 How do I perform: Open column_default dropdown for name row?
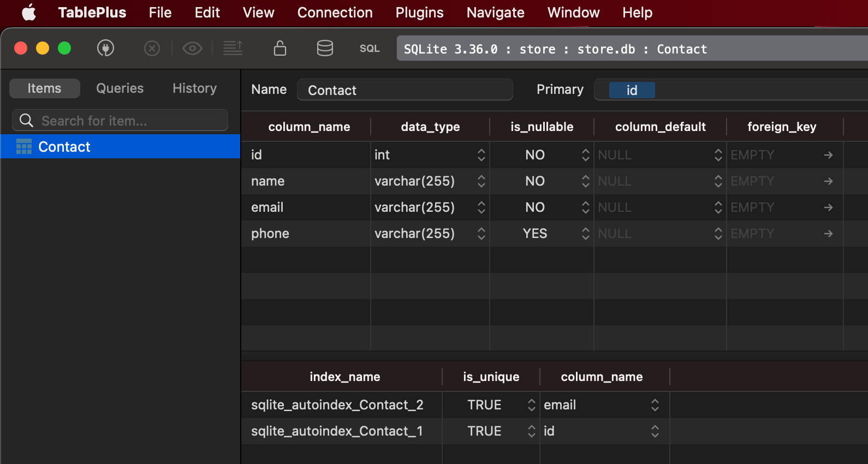pyautogui.click(x=718, y=181)
